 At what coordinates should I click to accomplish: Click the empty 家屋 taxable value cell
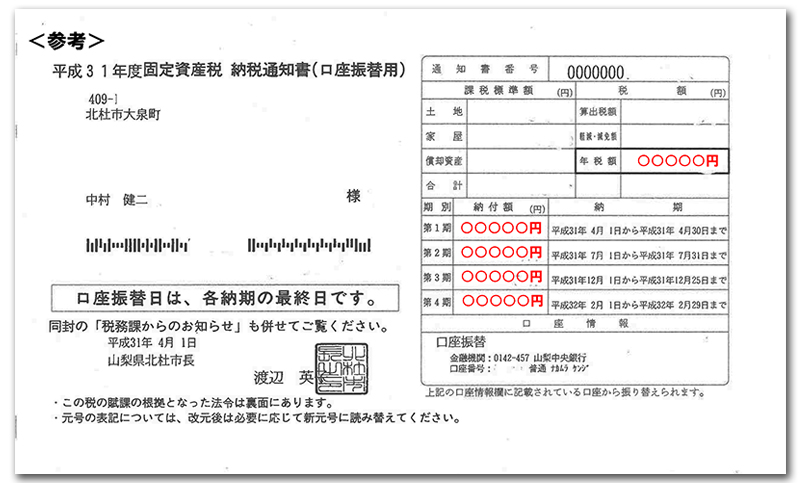pos(520,135)
